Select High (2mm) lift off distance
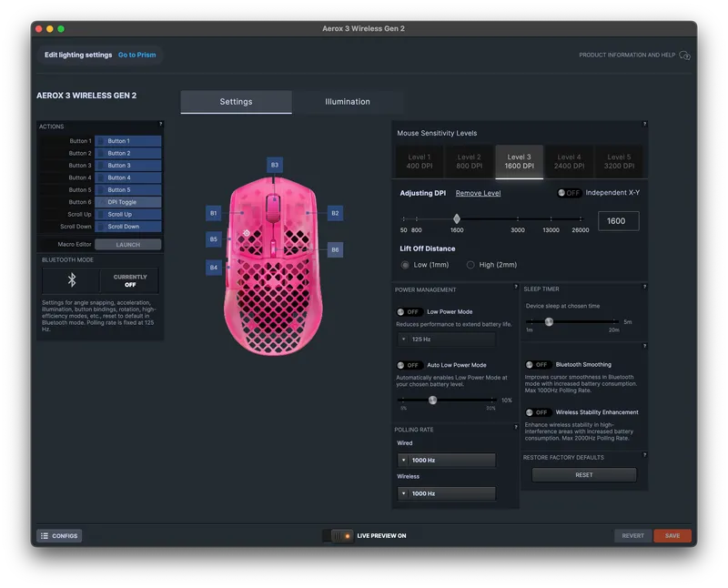 [x=470, y=265]
